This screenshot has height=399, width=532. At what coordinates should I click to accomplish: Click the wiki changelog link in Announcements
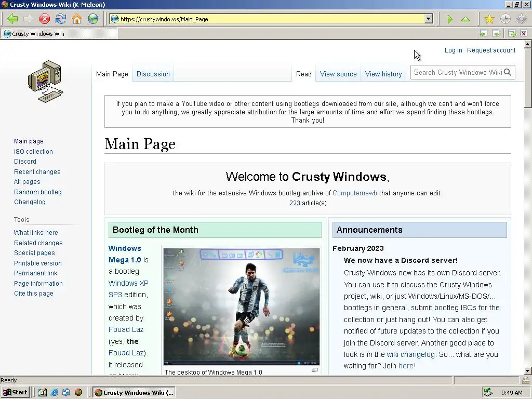[x=410, y=354]
